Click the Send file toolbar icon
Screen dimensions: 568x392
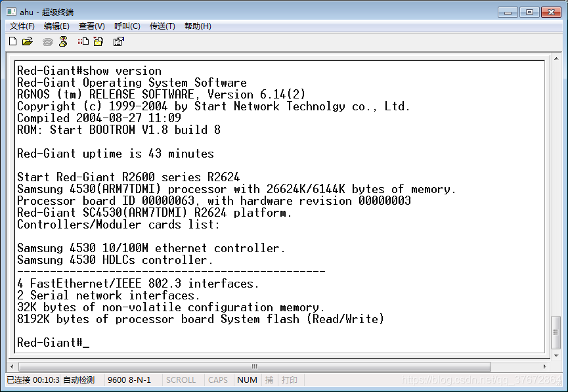83,41
